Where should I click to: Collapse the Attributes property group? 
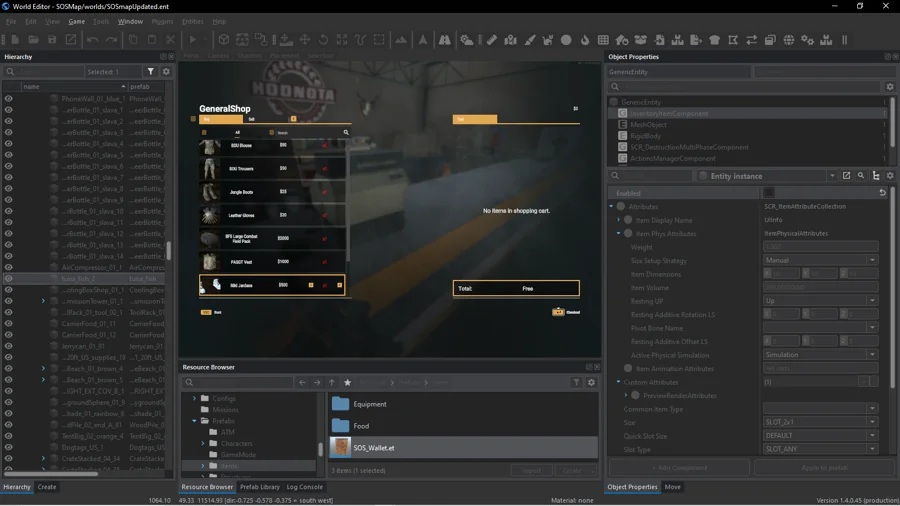[x=611, y=207]
